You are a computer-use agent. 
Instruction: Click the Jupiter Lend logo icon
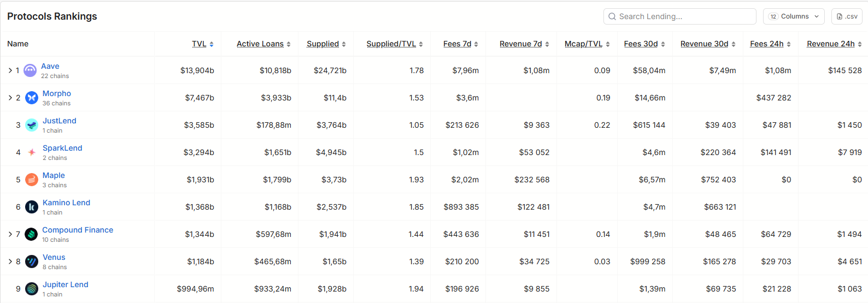pyautogui.click(x=32, y=289)
